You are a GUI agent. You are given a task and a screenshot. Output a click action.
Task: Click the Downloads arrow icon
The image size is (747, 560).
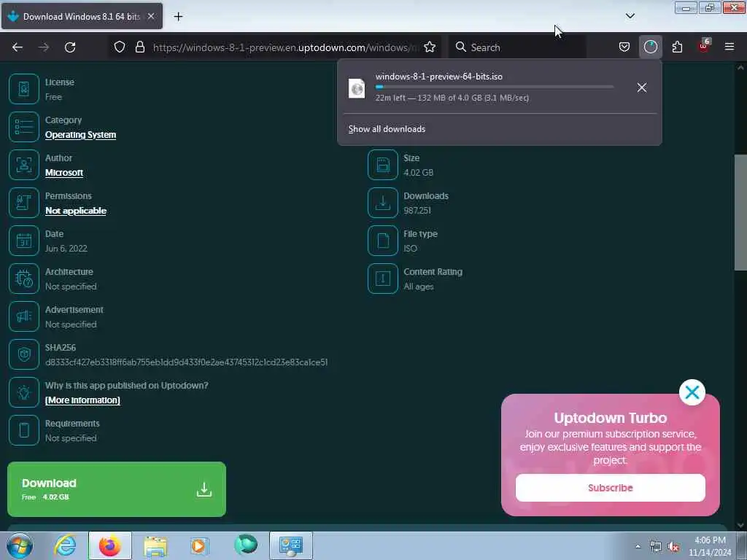[x=382, y=203]
